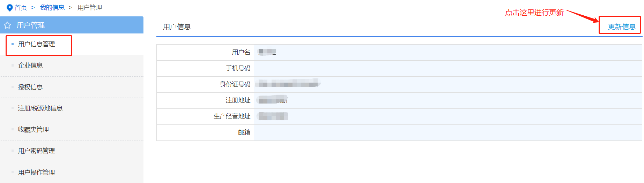Open 收藏夹管理 from the sidebar

pos(34,130)
